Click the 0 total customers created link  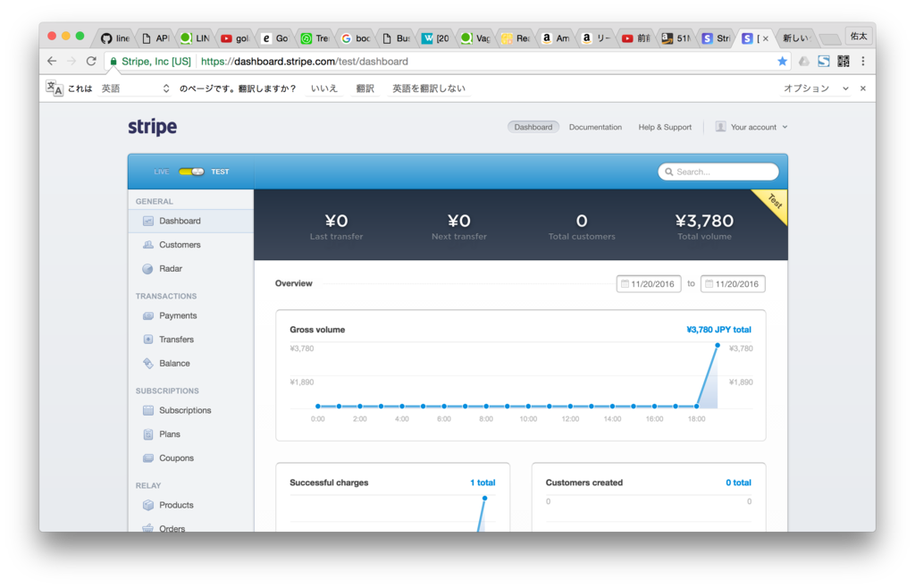tap(738, 483)
